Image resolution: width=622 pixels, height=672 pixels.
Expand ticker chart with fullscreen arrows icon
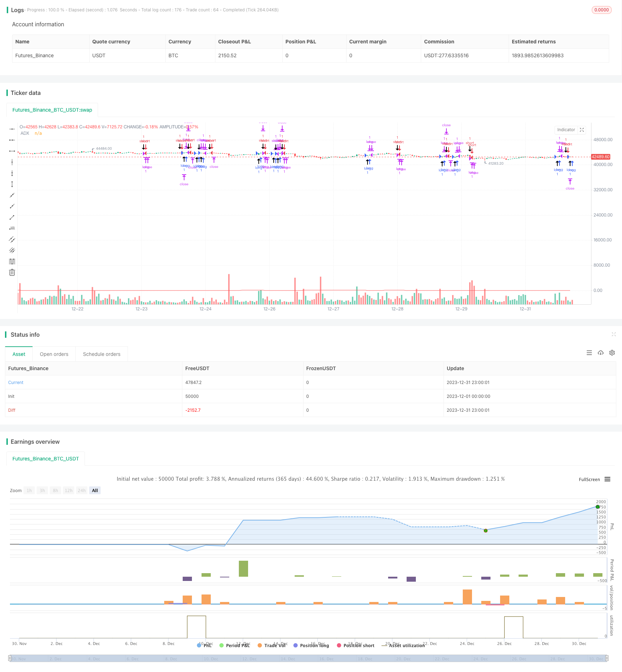tap(582, 130)
